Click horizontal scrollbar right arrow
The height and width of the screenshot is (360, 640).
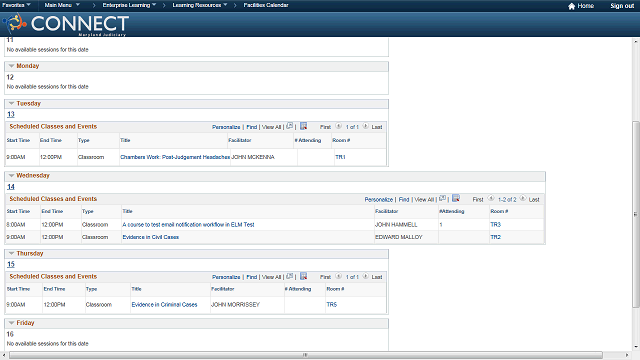pyautogui.click(x=627, y=355)
